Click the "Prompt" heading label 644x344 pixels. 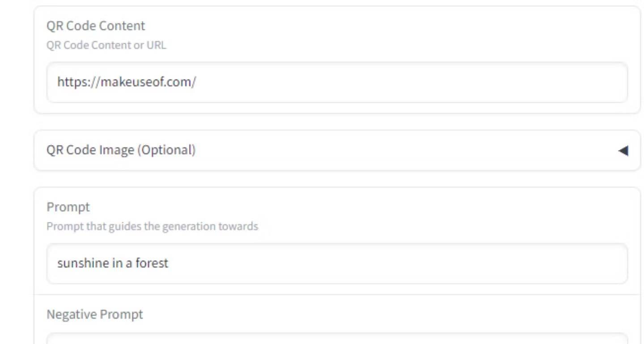(68, 207)
